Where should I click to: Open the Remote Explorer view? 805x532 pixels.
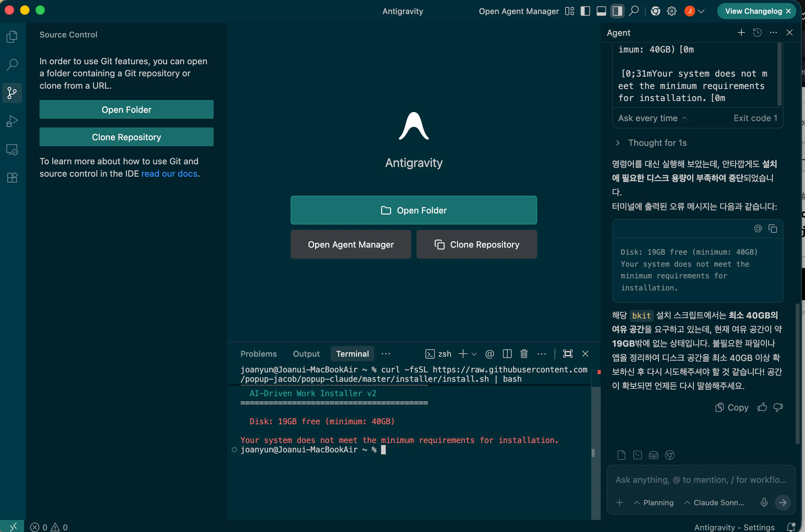pyautogui.click(x=12, y=149)
